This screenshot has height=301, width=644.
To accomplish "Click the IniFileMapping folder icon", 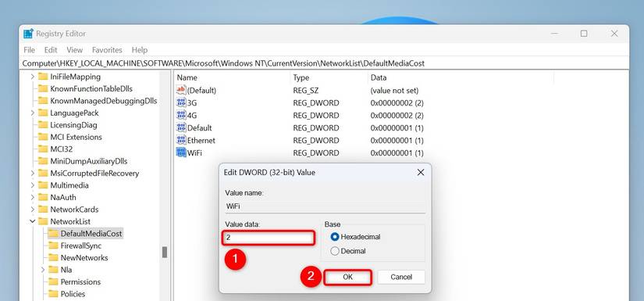I will (43, 77).
